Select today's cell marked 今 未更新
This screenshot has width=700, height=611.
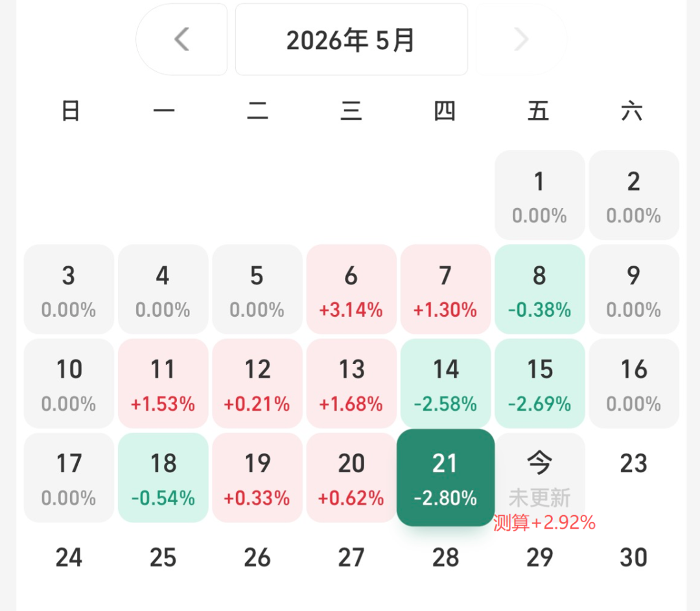coord(540,478)
